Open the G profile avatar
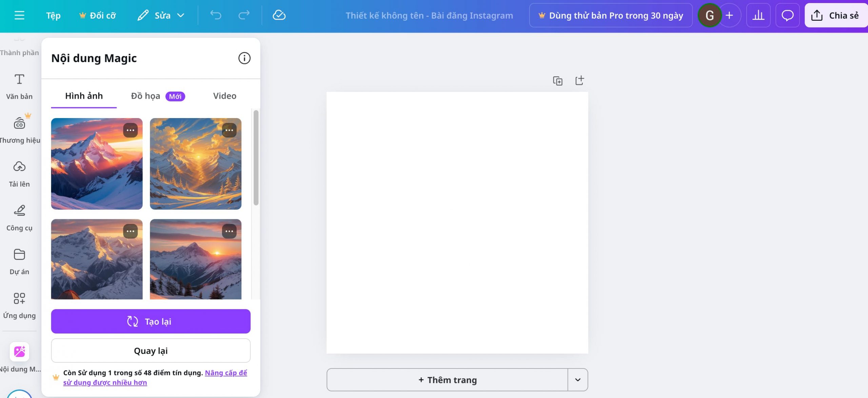Image resolution: width=868 pixels, height=398 pixels. pyautogui.click(x=710, y=15)
